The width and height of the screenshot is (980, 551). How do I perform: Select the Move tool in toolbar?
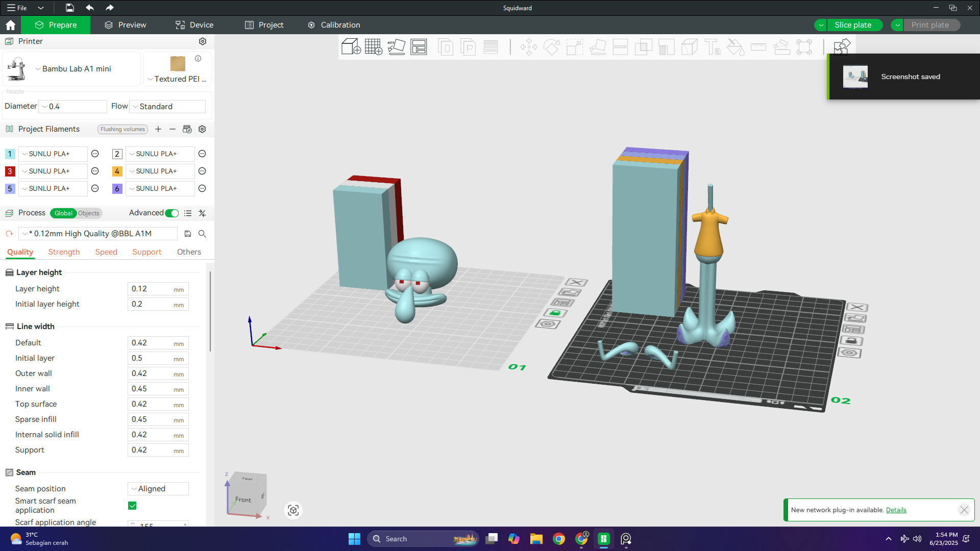pyautogui.click(x=529, y=47)
